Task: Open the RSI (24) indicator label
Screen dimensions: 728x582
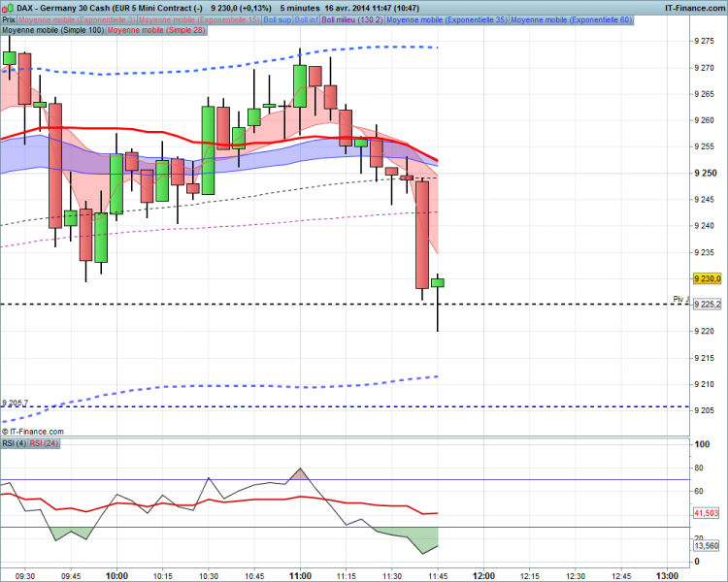Action: [44, 443]
